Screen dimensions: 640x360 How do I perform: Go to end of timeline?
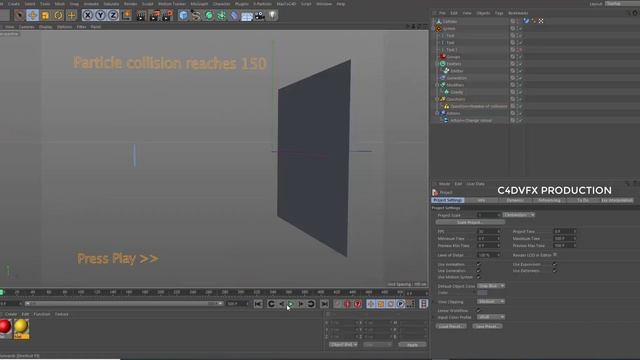pos(324,304)
